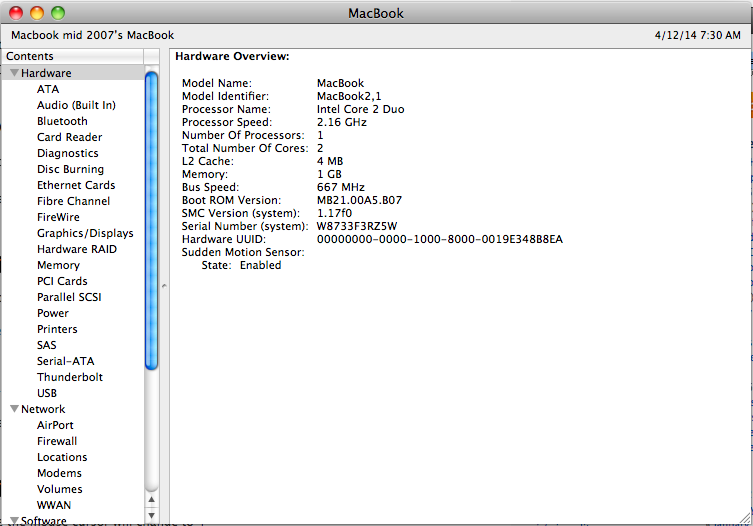Open the FireWire section
The width and height of the screenshot is (753, 526).
click(x=58, y=217)
